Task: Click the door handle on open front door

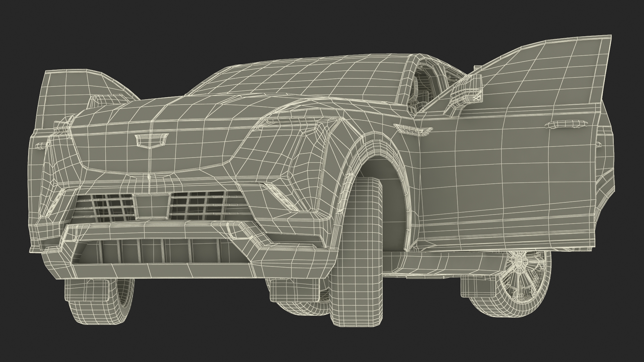Action: [x=566, y=125]
